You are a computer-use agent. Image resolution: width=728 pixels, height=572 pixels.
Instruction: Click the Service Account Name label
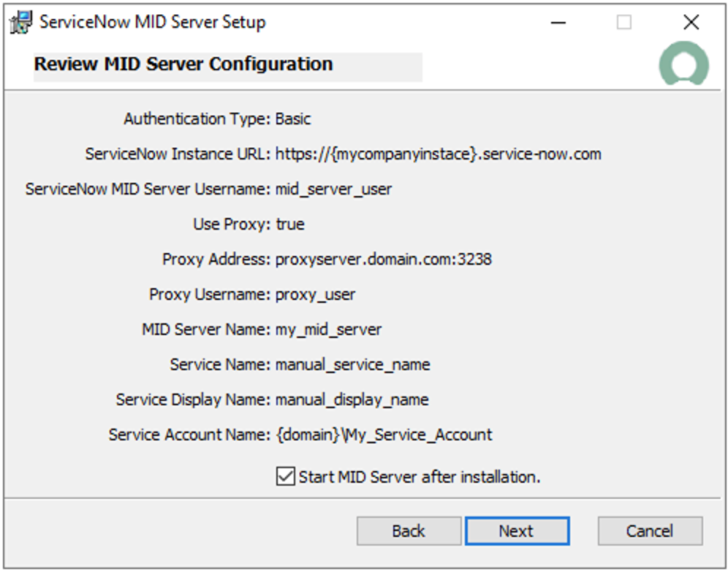pos(189,434)
